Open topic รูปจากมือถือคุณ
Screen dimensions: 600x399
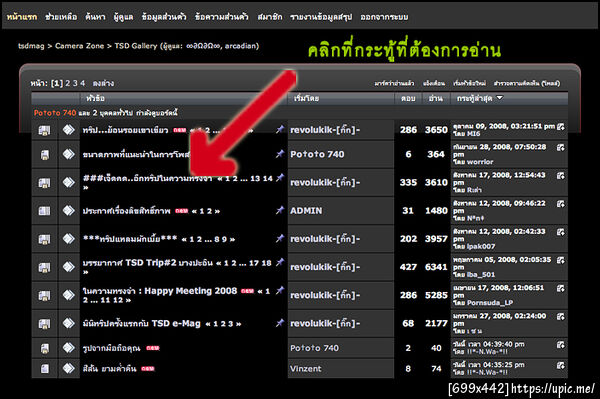pyautogui.click(x=111, y=348)
